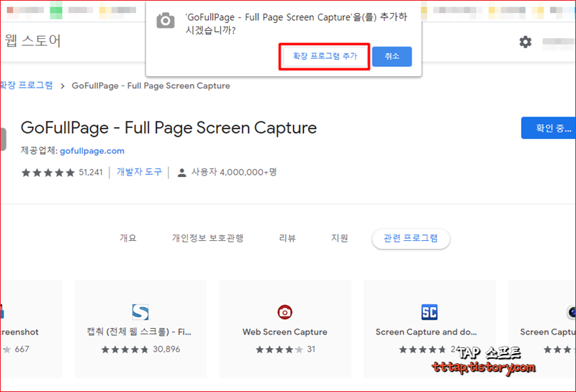Click the '사용자 4,000,000+명' text
Image resolution: width=576 pixels, height=392 pixels.
[x=234, y=172]
